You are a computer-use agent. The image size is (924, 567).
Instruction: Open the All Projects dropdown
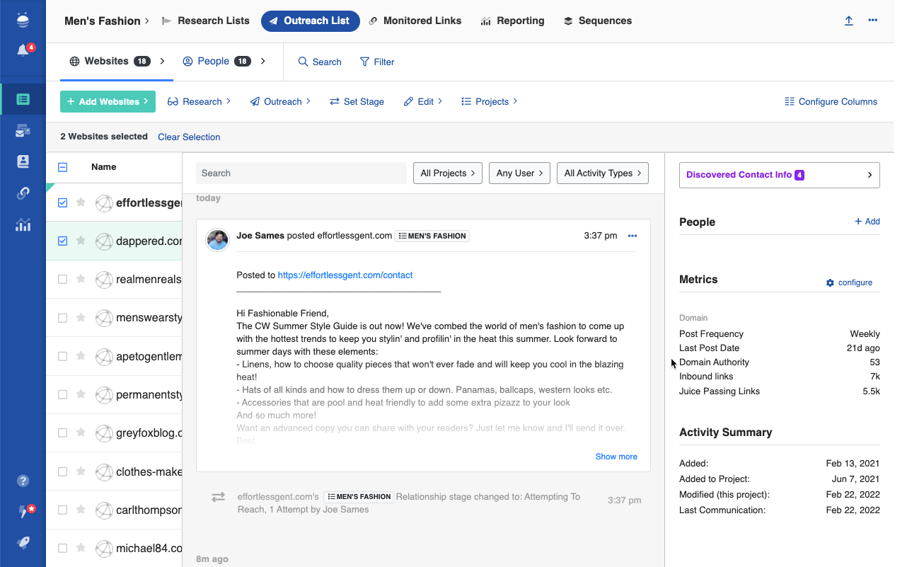pos(447,173)
